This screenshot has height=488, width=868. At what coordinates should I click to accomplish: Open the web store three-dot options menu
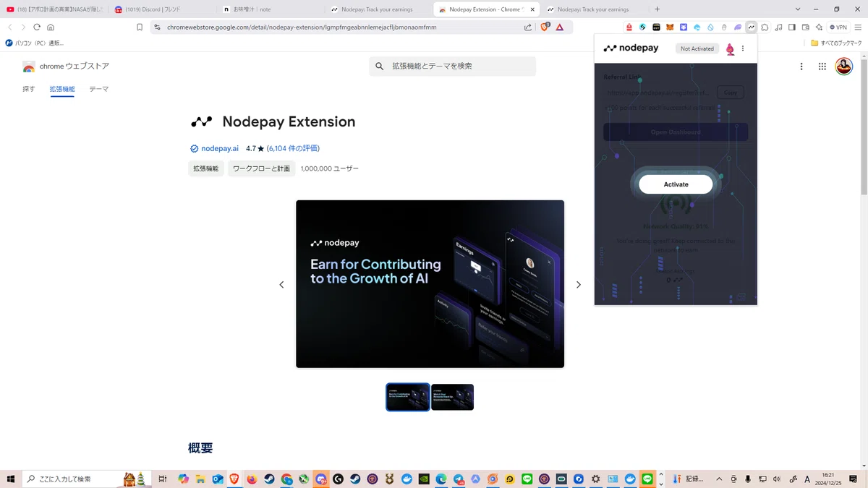tap(801, 67)
